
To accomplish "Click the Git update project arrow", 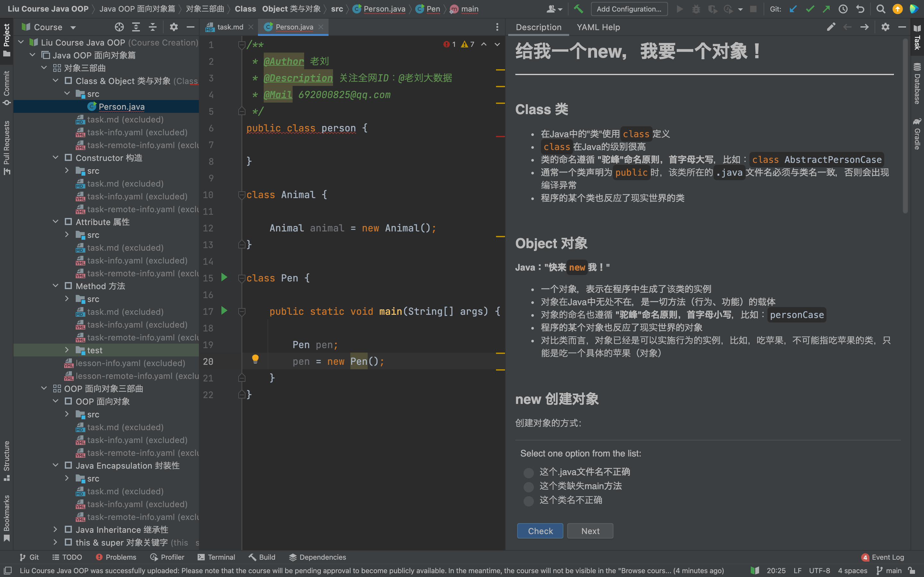I will [x=793, y=9].
